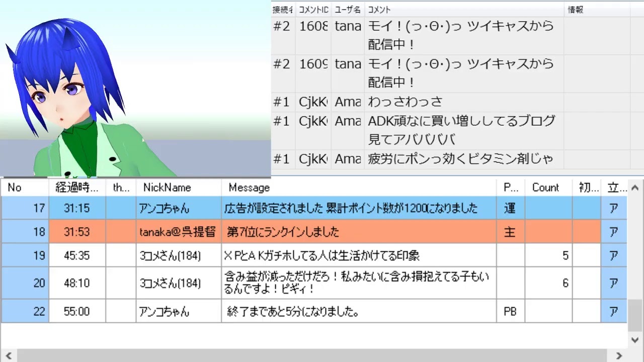Click the horizontal scrollbar thumb
Screen dimensions: 644x362
pyautogui.click(x=312, y=355)
